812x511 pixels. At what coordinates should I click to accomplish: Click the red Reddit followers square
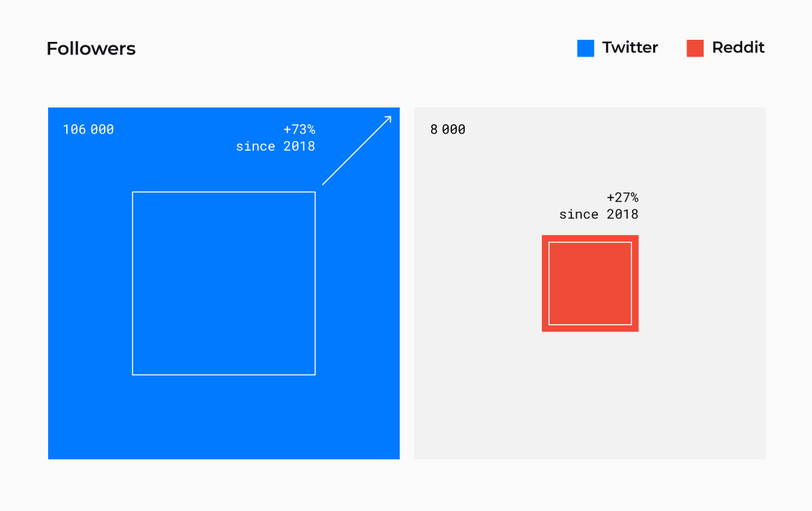coord(590,283)
